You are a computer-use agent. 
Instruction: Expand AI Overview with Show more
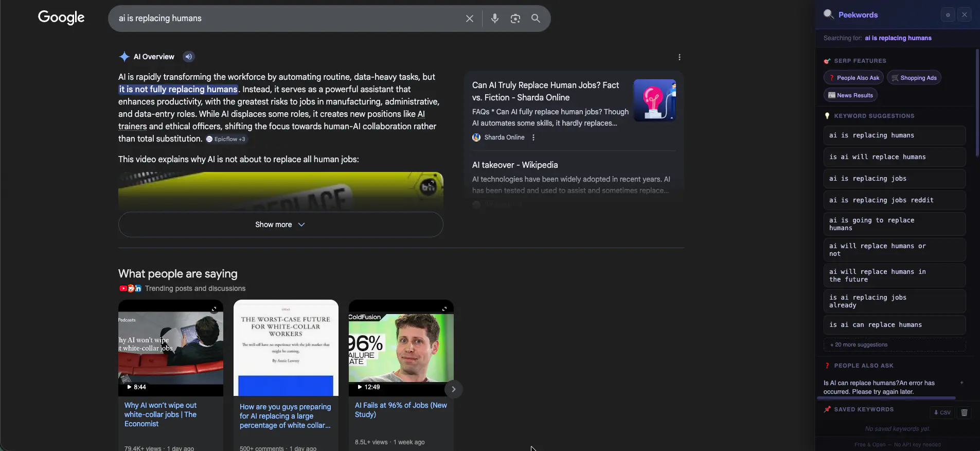[x=280, y=224]
